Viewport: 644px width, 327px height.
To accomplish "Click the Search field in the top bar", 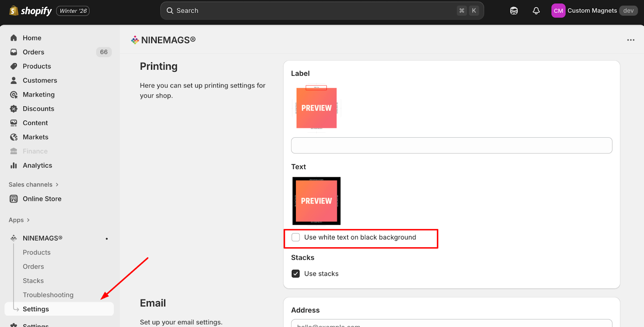I will [322, 10].
